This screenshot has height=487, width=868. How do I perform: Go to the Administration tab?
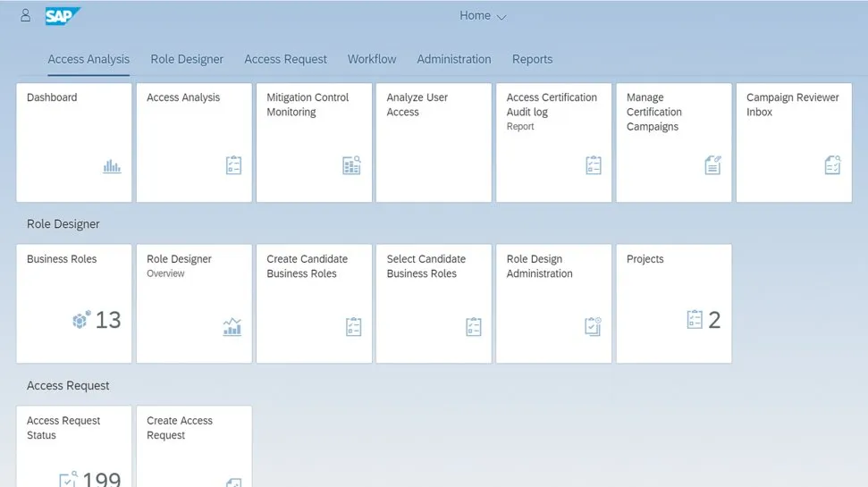click(x=453, y=59)
